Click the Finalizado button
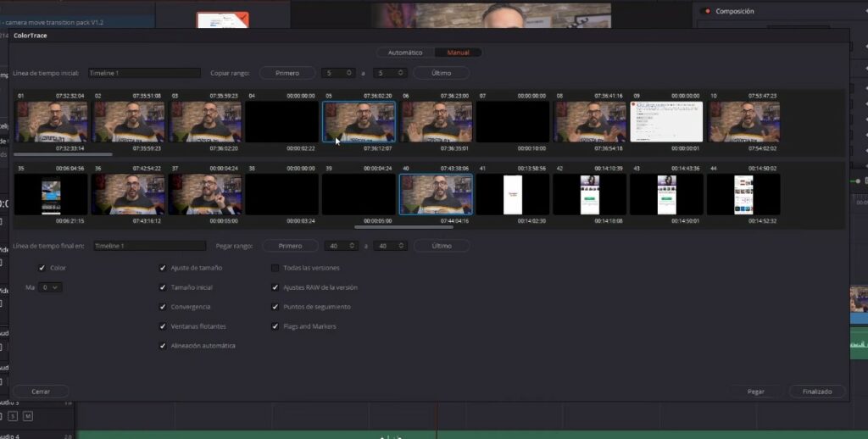This screenshot has height=439, width=868. (817, 392)
